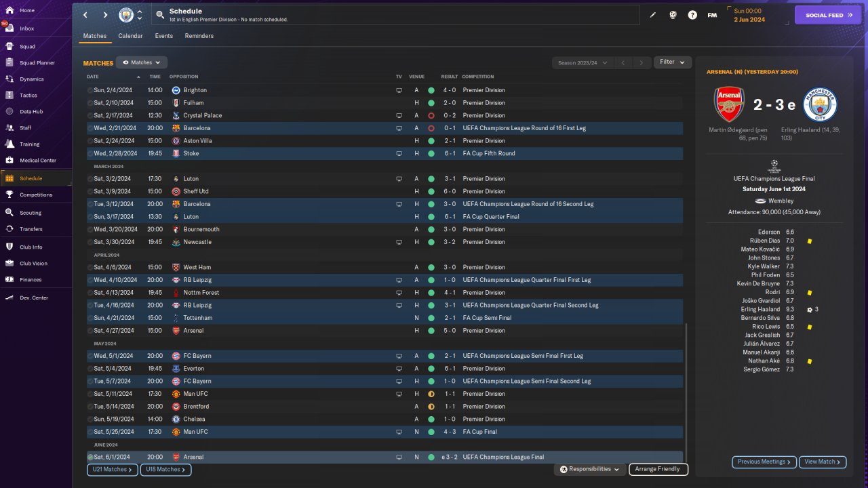This screenshot has width=868, height=488.
Task: Open Competitions from the sidebar
Action: point(36,195)
